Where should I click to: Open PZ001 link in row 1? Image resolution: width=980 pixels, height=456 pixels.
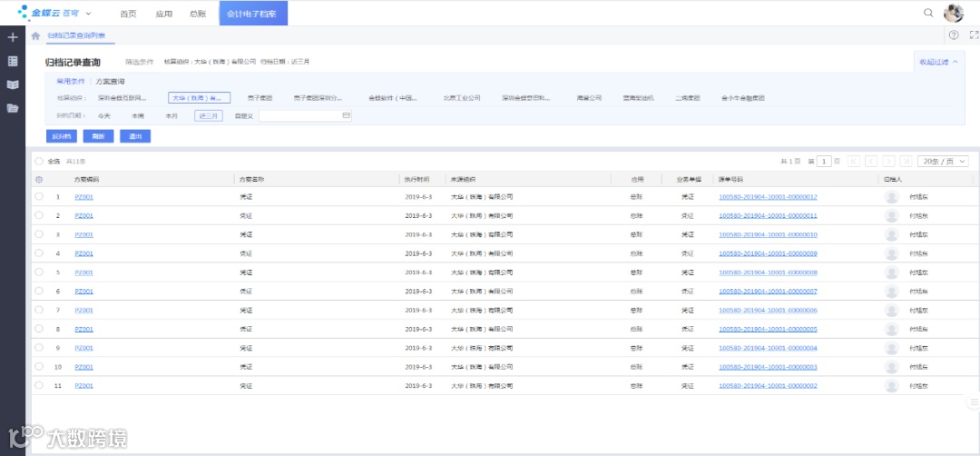[83, 197]
